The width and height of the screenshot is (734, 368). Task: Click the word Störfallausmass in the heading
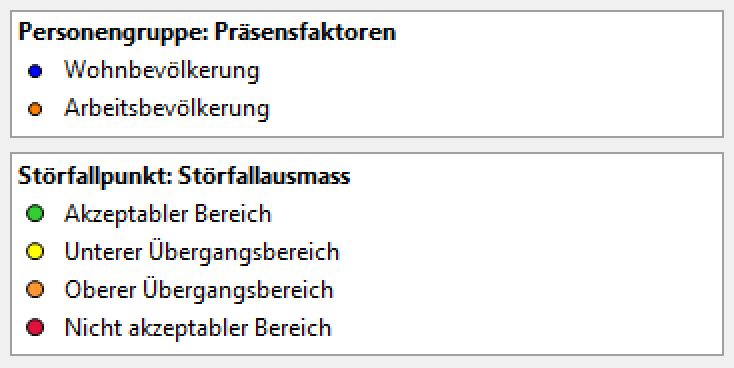pyautogui.click(x=264, y=177)
